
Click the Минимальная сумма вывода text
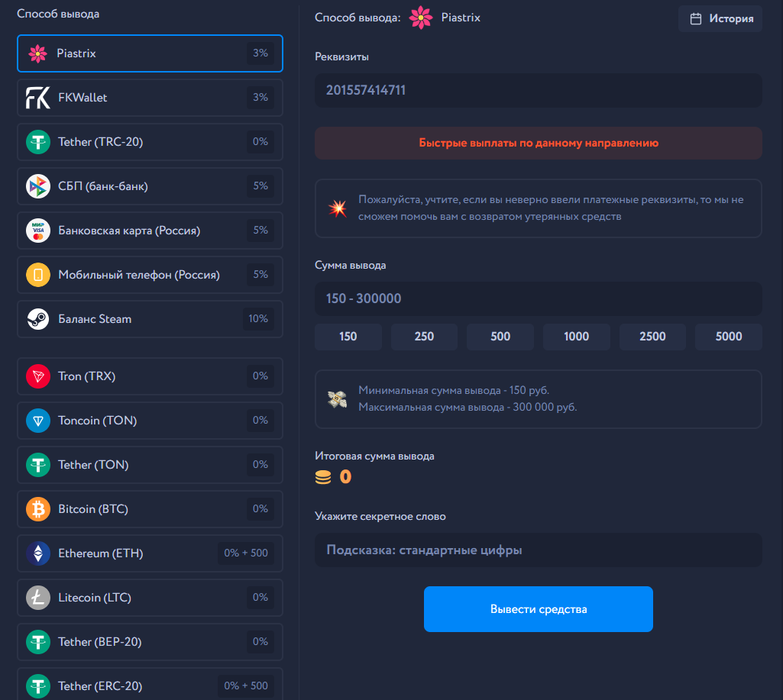pyautogui.click(x=454, y=391)
